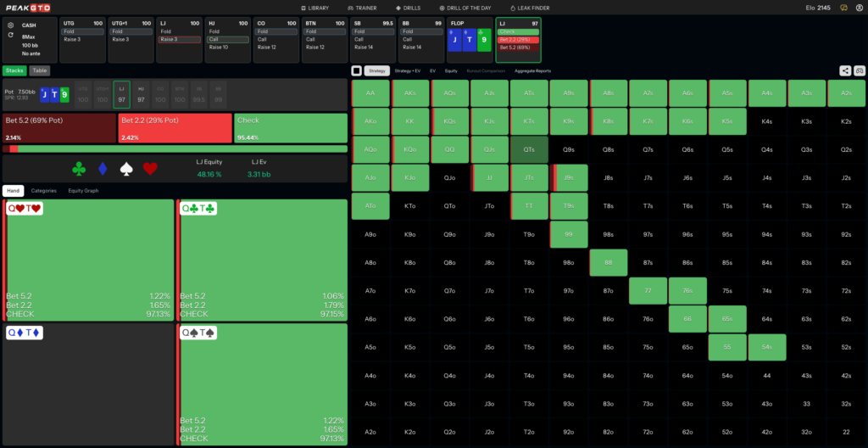This screenshot has width=868, height=448.
Task: Select Raise 3 in UTG panel
Action: [x=82, y=39]
